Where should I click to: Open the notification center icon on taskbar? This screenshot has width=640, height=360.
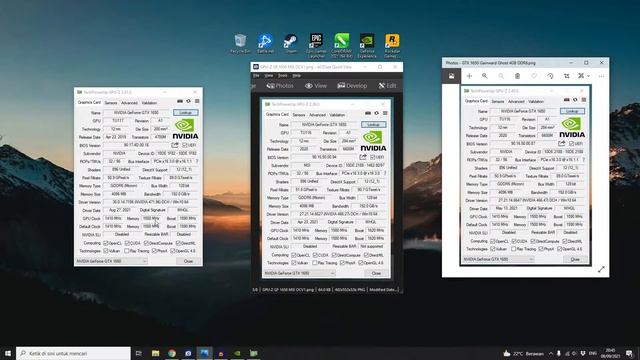pos(629,353)
